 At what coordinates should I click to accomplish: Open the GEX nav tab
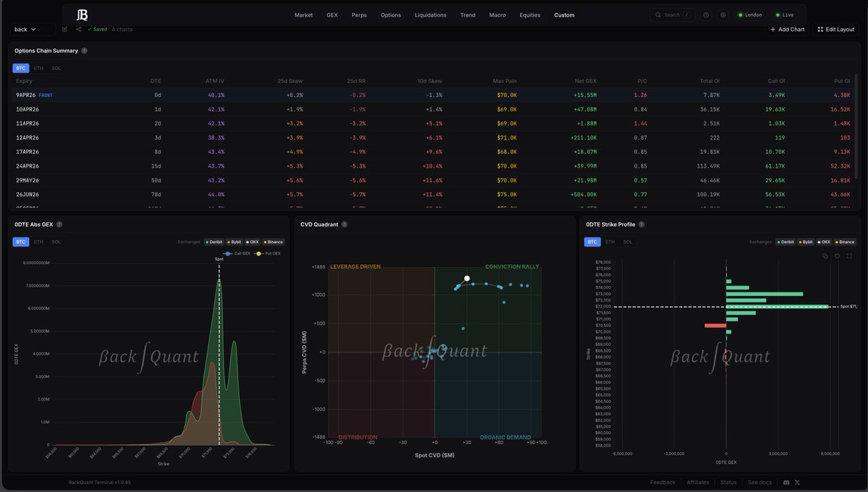click(x=332, y=14)
